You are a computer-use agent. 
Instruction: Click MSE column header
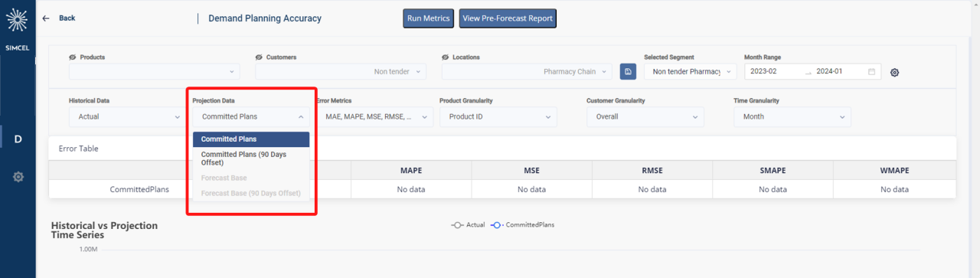tap(531, 170)
